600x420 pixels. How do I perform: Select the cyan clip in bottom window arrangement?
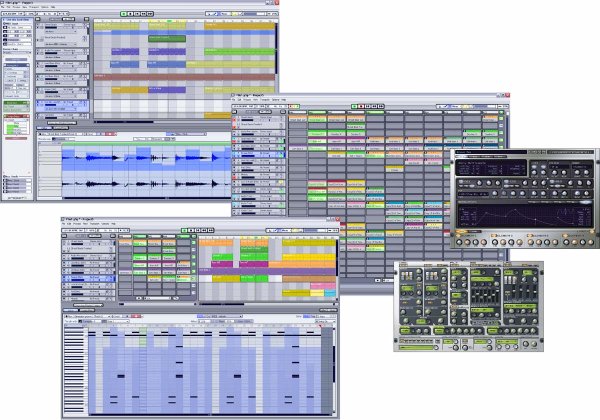tap(330, 293)
